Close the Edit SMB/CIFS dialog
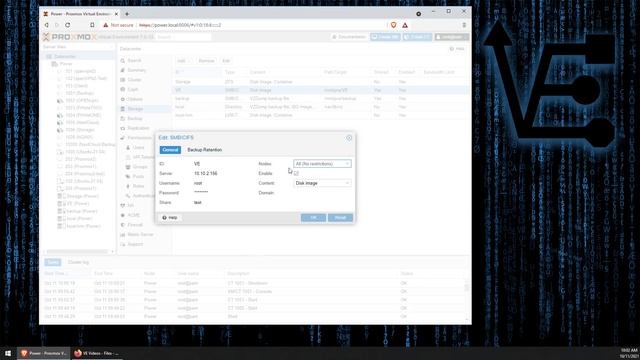 (x=349, y=138)
